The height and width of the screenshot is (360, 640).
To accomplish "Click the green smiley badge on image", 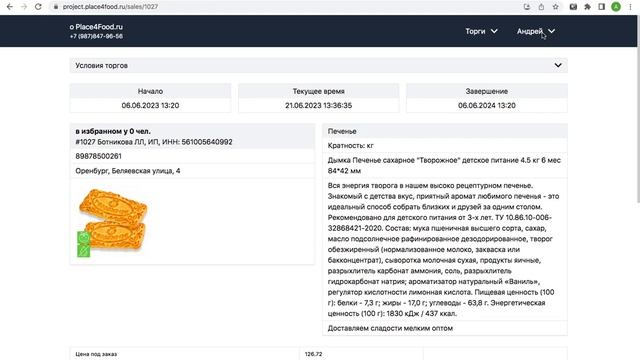I will click(x=84, y=238).
